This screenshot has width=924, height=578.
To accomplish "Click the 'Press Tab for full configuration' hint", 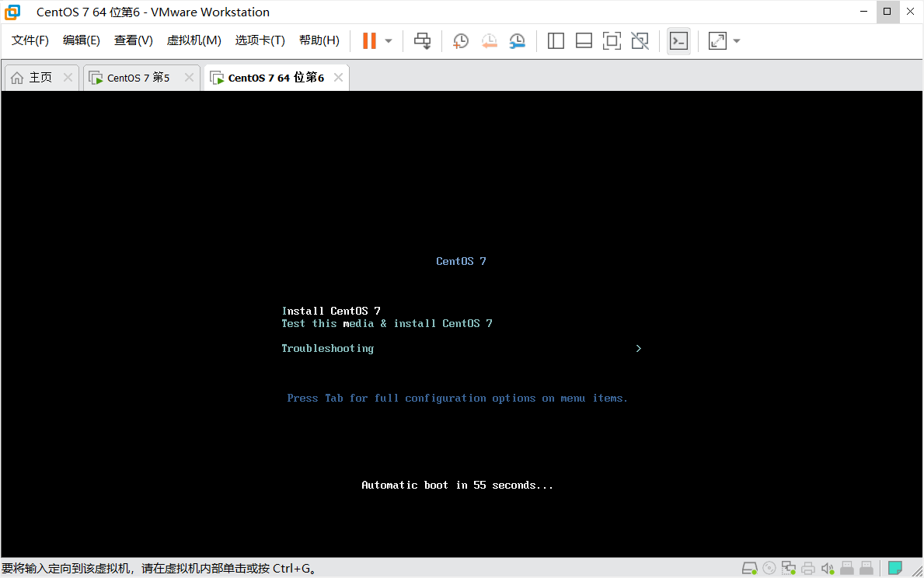I will coord(457,399).
